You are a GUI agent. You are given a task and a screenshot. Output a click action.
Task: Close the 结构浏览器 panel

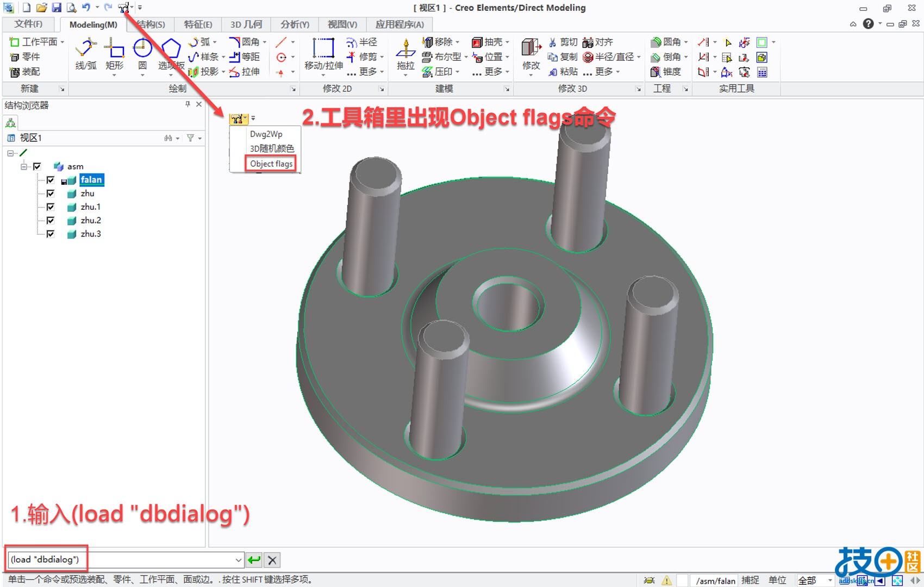point(199,104)
